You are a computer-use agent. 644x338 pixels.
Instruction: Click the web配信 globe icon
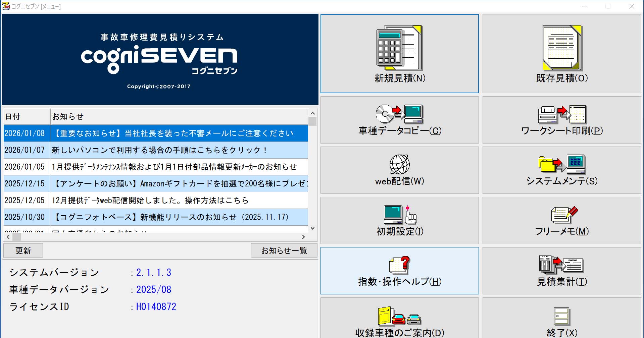pyautogui.click(x=399, y=164)
